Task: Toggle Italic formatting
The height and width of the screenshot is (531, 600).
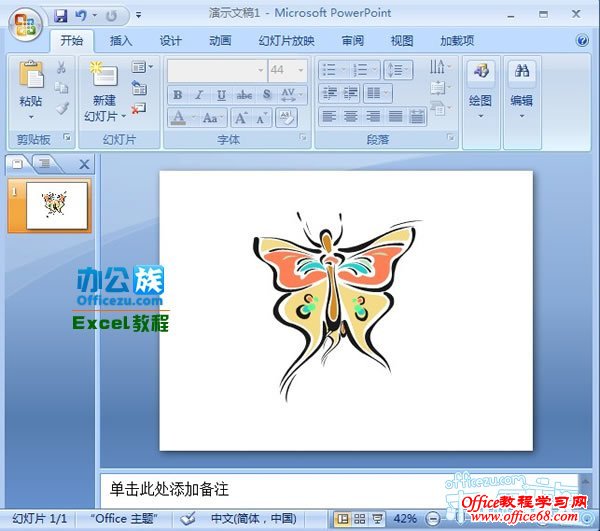Action: (x=199, y=95)
